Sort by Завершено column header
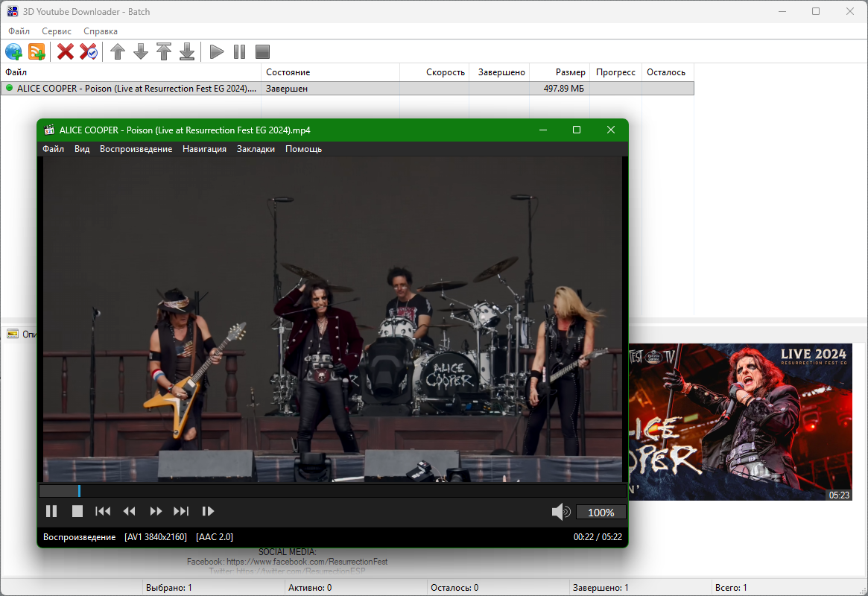868x596 pixels. pos(499,72)
